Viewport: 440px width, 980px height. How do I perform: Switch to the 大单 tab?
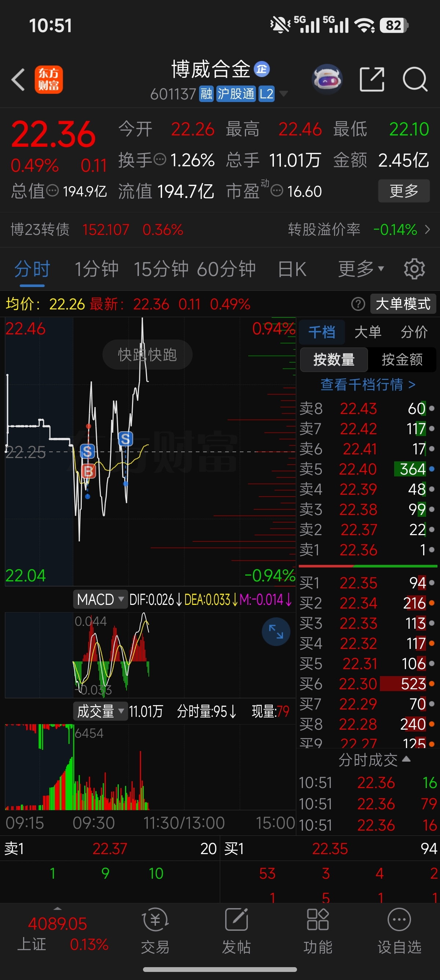point(367,332)
